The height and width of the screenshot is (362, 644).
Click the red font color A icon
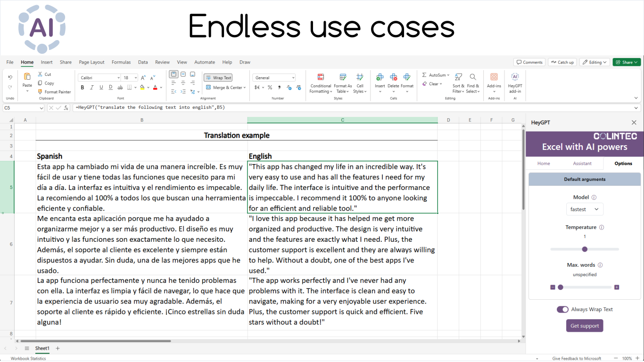(155, 87)
